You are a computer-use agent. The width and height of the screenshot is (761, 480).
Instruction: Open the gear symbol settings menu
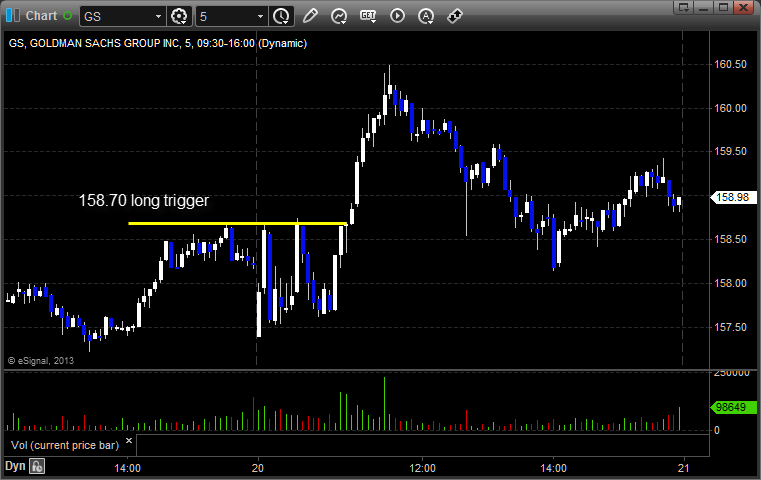coord(179,17)
